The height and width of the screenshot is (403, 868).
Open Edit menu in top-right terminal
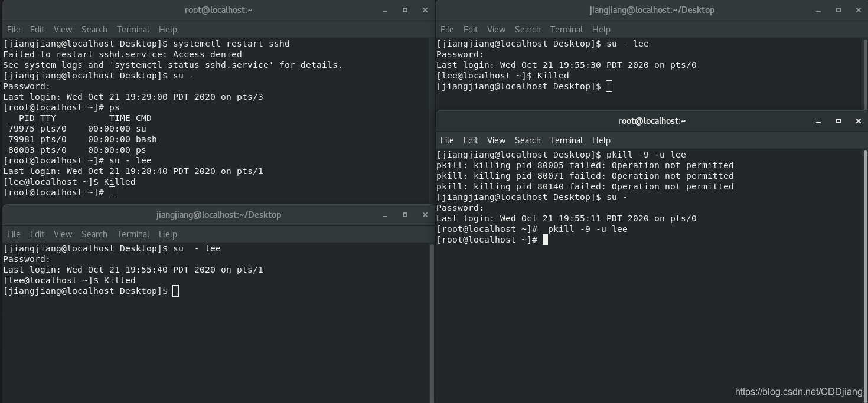tap(471, 30)
